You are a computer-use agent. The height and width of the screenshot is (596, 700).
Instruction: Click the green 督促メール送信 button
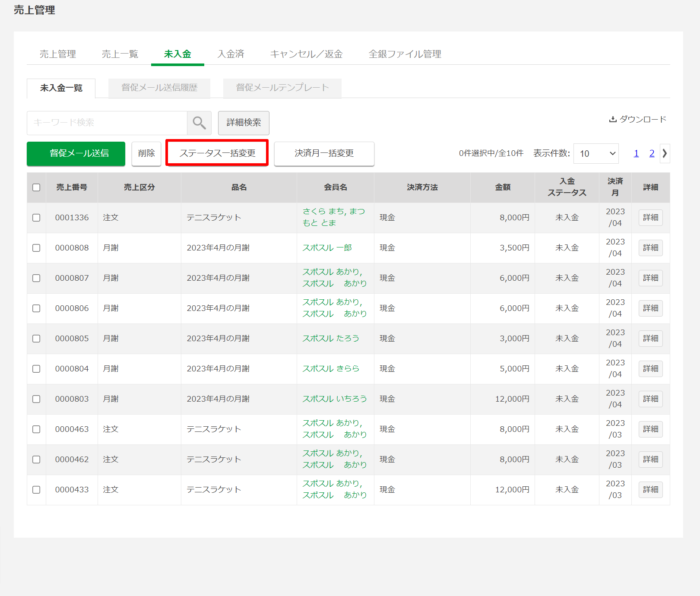pyautogui.click(x=76, y=154)
